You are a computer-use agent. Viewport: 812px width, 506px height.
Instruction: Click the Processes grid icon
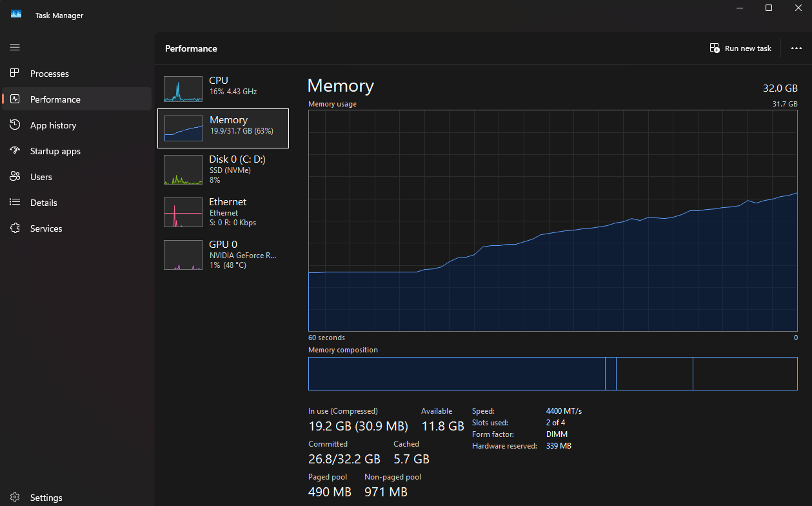tap(15, 74)
